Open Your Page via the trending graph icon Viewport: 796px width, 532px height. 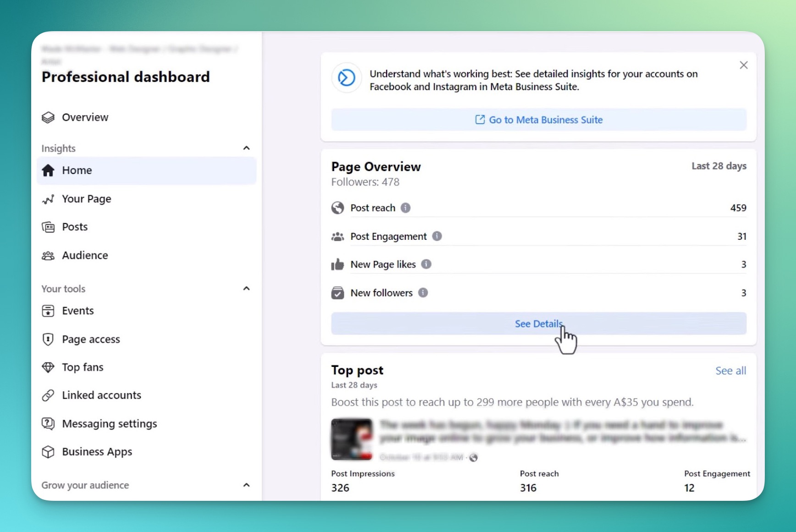click(x=49, y=199)
